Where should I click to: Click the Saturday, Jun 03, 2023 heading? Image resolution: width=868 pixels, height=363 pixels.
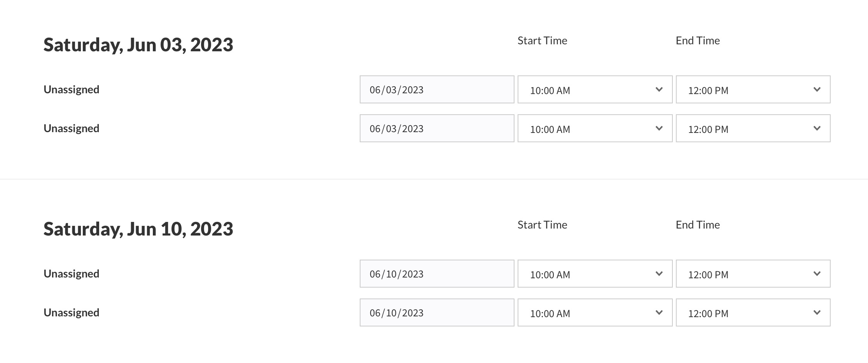[138, 45]
